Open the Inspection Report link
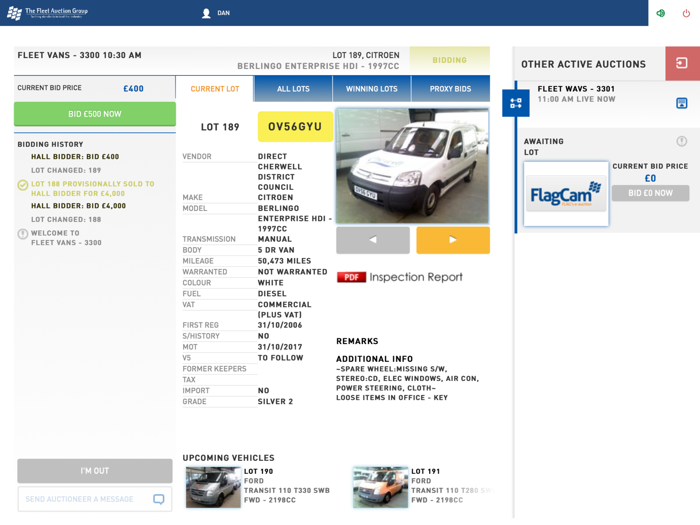The width and height of the screenshot is (700, 525). [416, 277]
